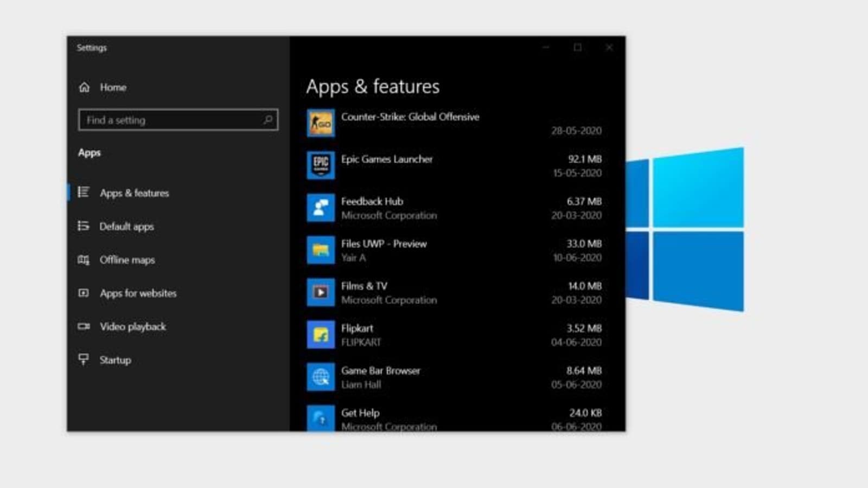Viewport: 868px width, 488px height.
Task: Click the 05-06-2020 install date
Action: click(x=577, y=384)
